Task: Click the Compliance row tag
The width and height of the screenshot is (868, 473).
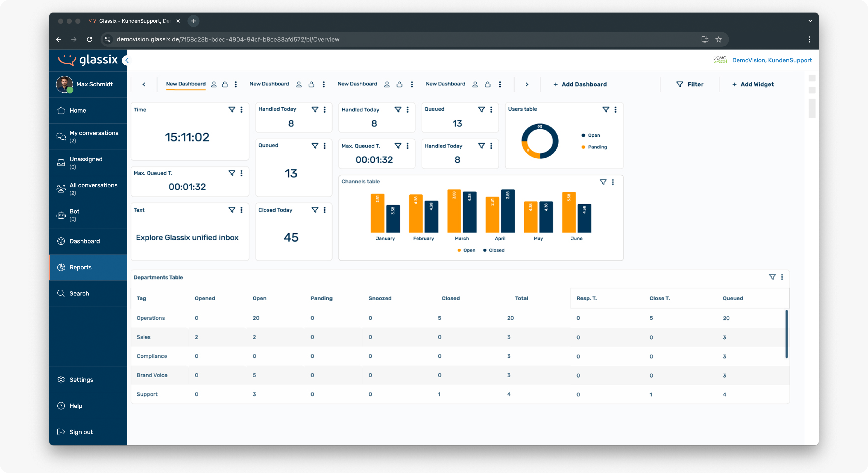Action: 152,356
